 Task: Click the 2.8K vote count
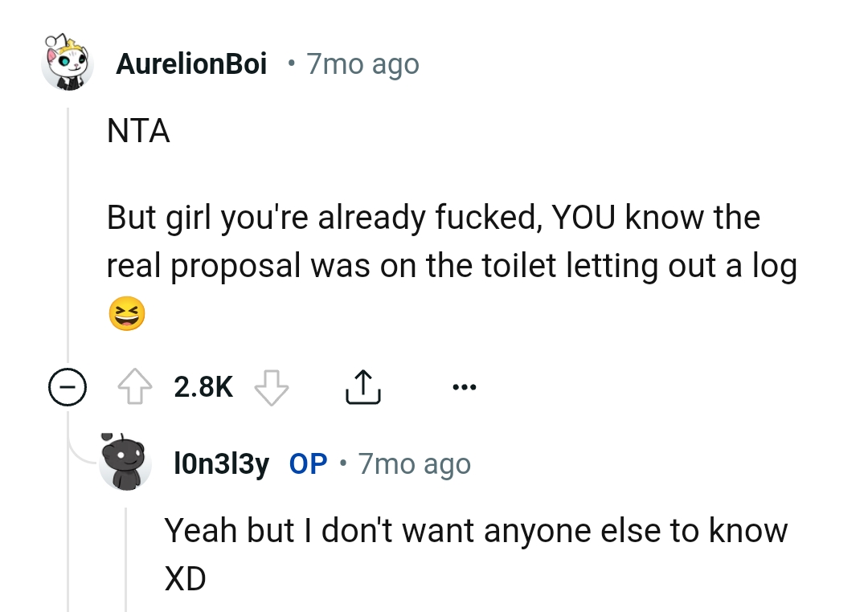point(203,386)
